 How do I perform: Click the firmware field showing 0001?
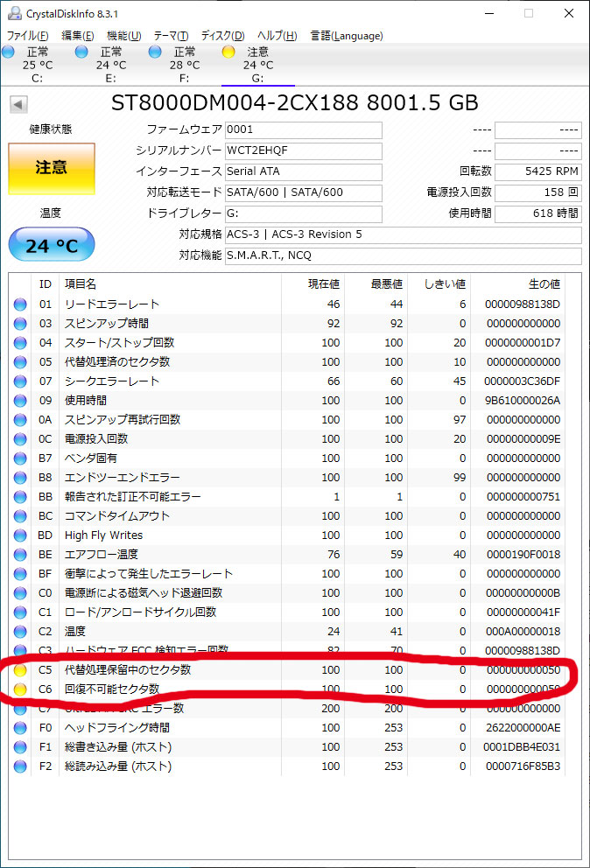point(304,130)
